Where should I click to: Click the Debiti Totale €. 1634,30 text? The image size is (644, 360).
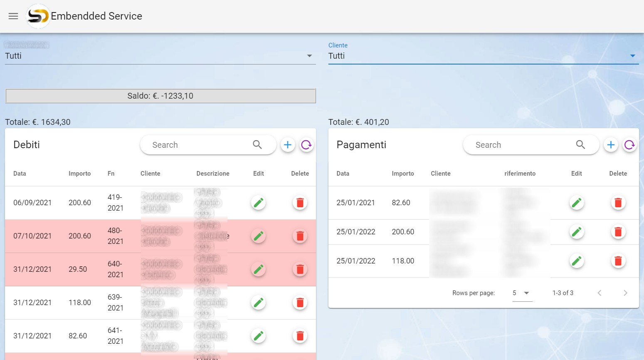[38, 122]
